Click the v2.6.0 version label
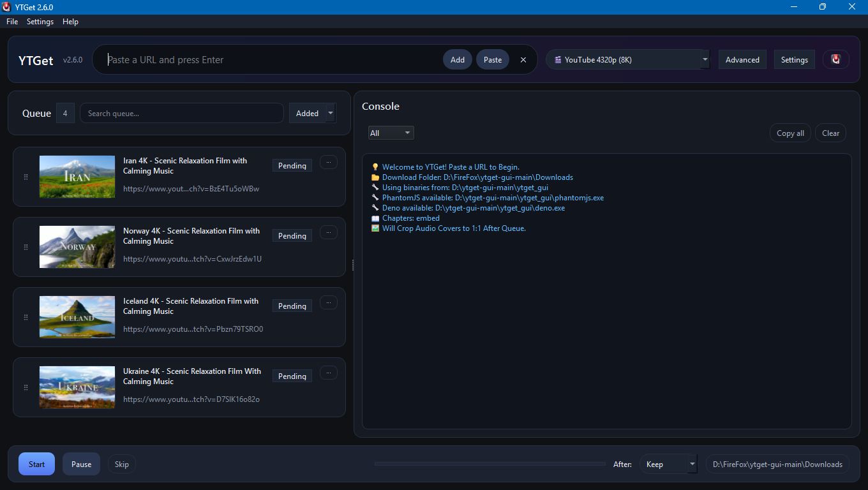Viewport: 868px width, 490px height. point(73,60)
